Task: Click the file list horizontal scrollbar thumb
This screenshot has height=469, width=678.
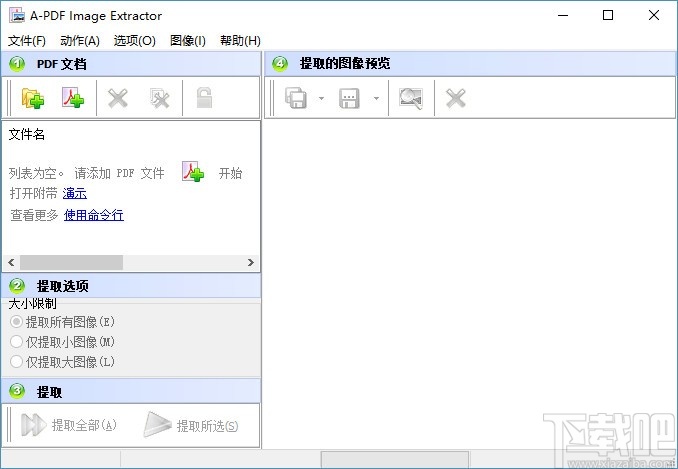Action: point(71,262)
